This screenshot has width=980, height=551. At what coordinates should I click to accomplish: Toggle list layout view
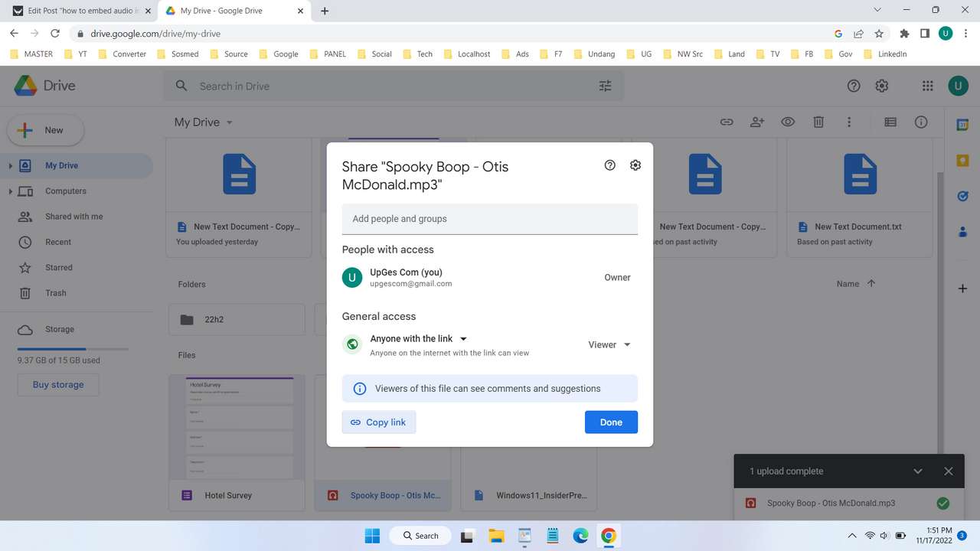890,122
